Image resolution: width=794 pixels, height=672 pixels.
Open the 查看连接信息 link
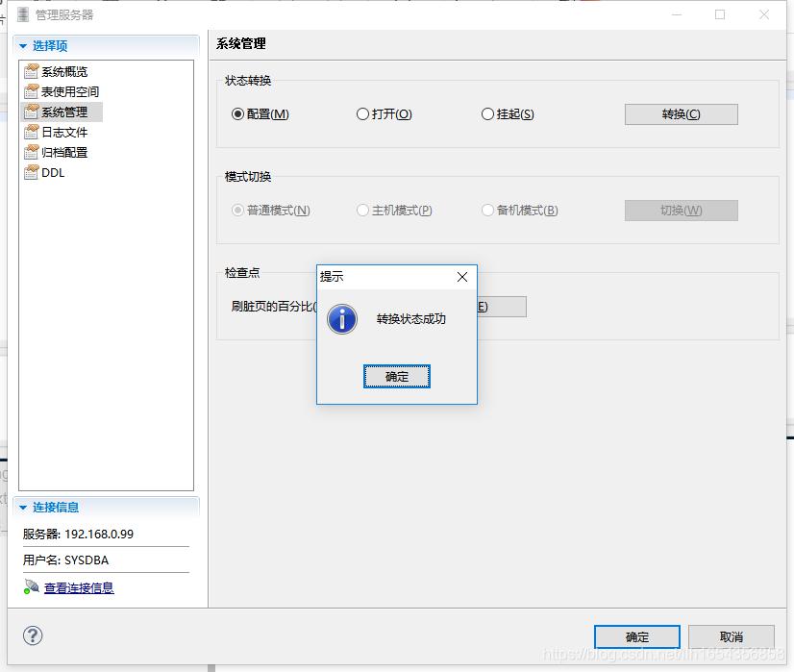(79, 587)
